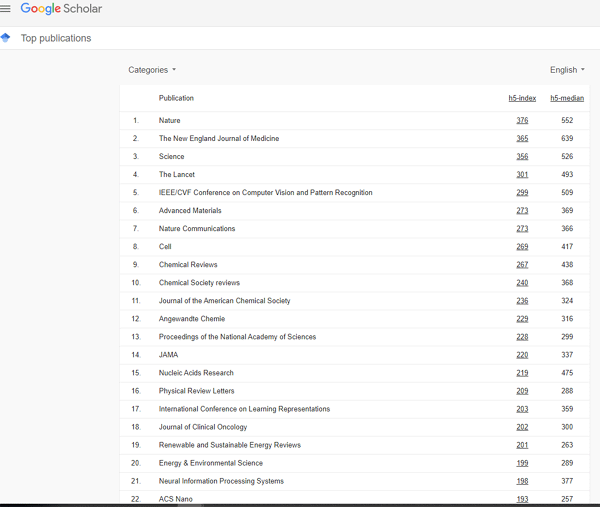Viewport: 600px width, 507px height.
Task: Expand the Categories dropdown
Action: (x=152, y=70)
